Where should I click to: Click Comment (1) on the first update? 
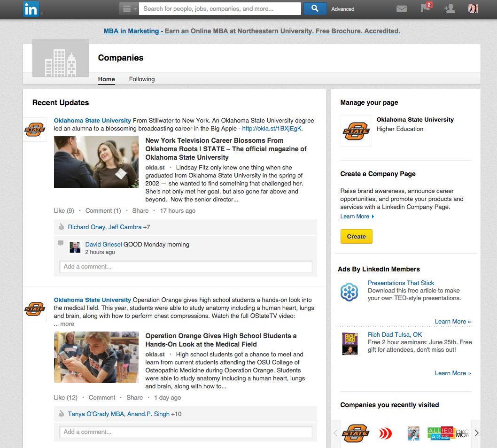pyautogui.click(x=103, y=211)
